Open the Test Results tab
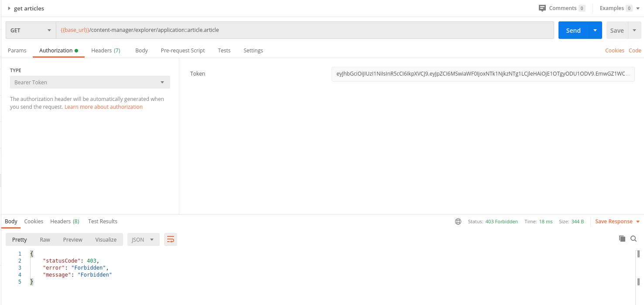644x305 pixels. 103,221
